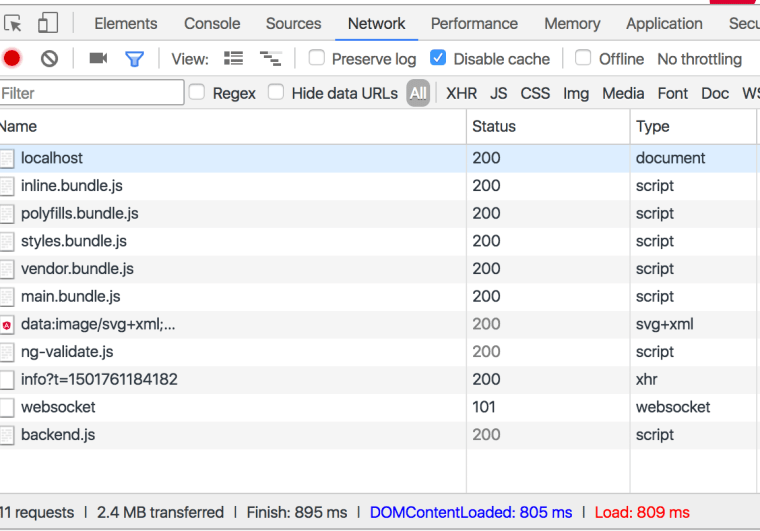Toggle the device toolbar icon

(x=48, y=23)
